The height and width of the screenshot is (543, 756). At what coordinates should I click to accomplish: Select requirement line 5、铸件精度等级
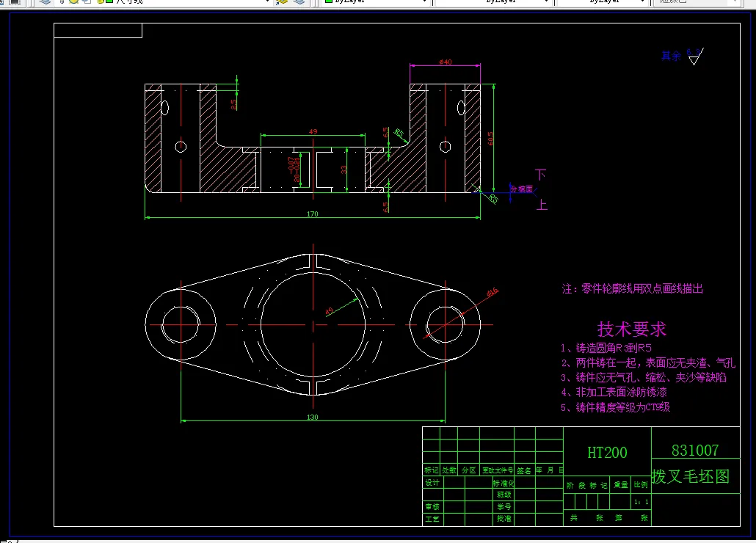615,407
